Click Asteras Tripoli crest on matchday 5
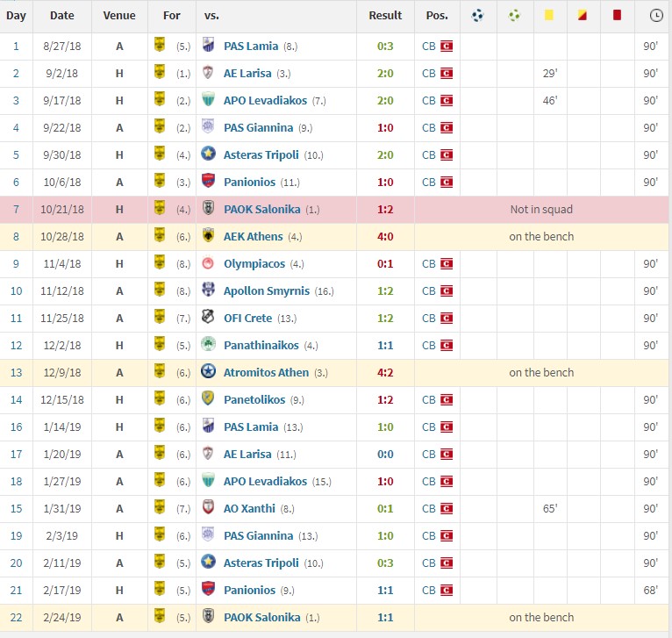 [x=208, y=154]
